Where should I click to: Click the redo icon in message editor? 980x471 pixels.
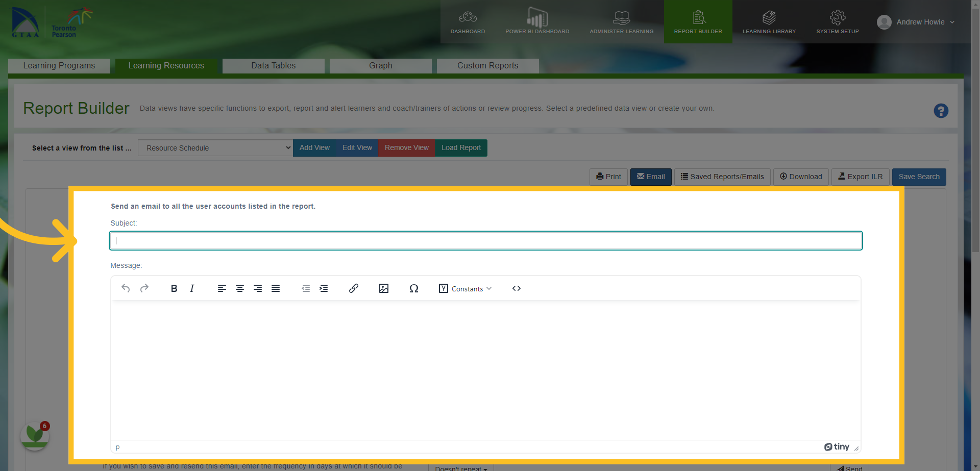(144, 288)
